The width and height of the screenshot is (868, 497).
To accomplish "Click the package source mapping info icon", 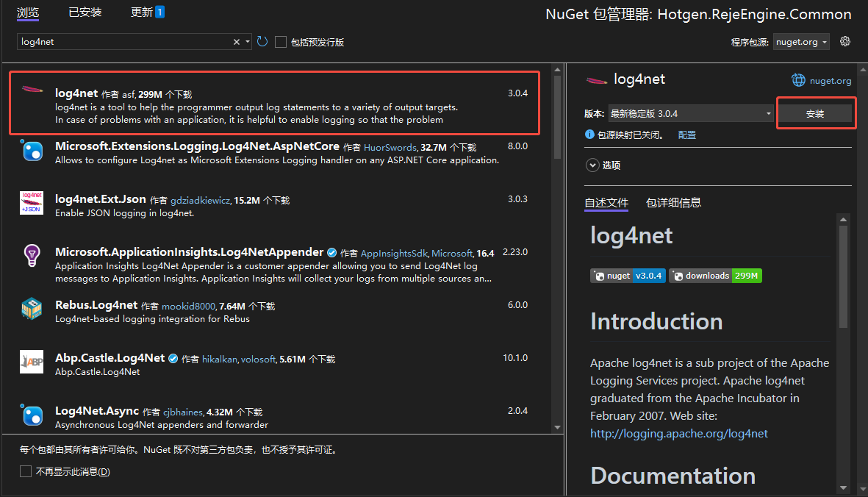I will 589,135.
